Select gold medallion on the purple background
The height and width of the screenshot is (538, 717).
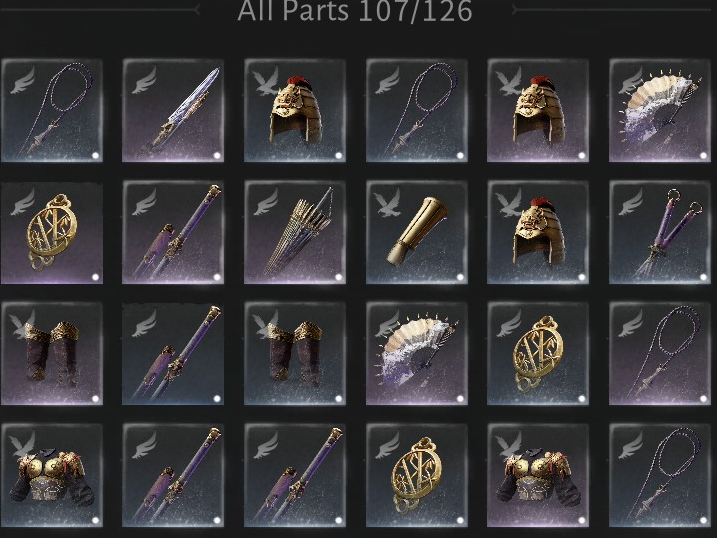[52, 232]
